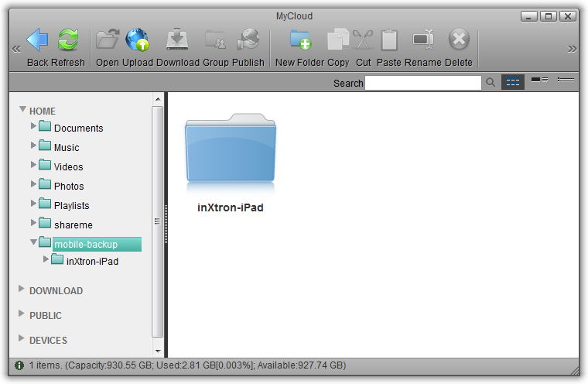Create a New Folder
The width and height of the screenshot is (588, 384).
click(x=300, y=40)
